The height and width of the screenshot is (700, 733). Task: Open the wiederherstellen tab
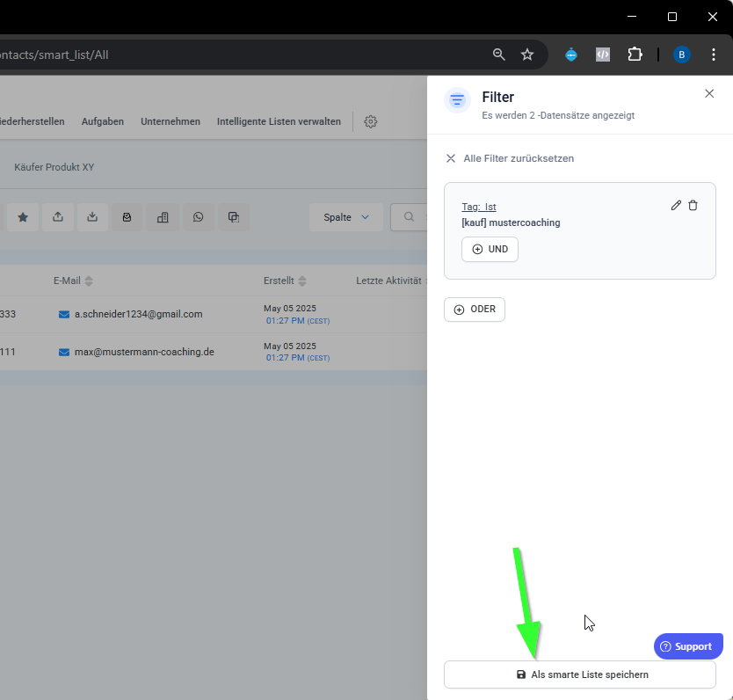click(x=32, y=121)
